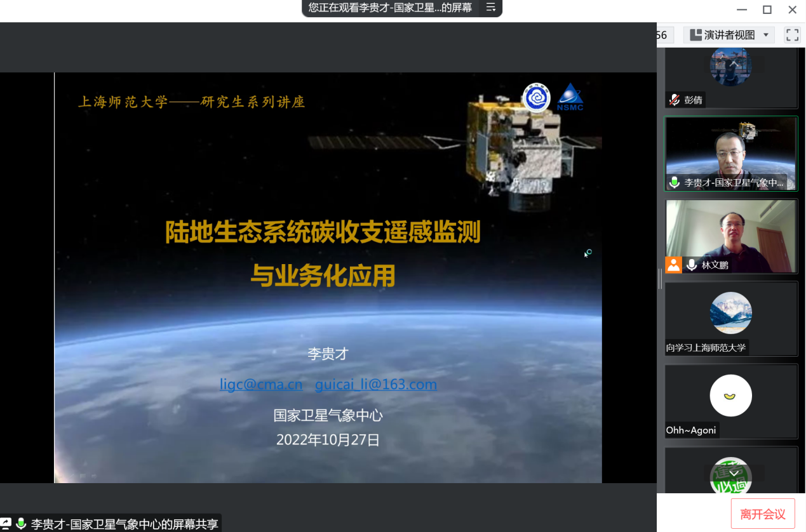
Task: Click the 您正在观看 screen-viewing banner text
Action: [390, 8]
